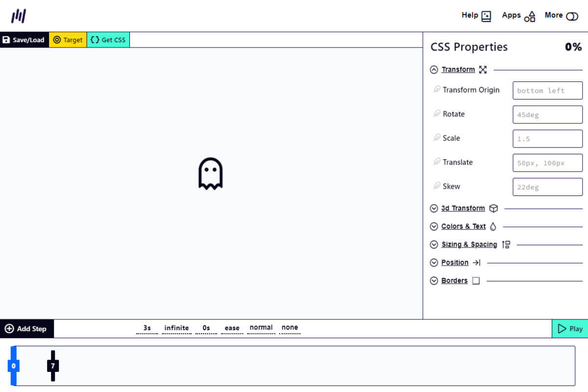Click the Translate input field

(547, 163)
